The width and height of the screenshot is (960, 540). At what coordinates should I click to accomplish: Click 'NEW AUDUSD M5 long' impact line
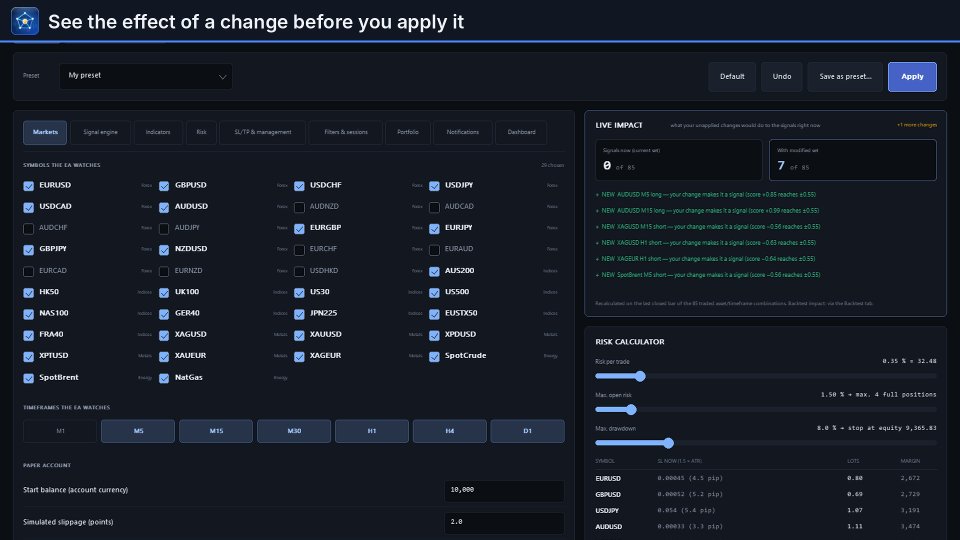pos(705,195)
